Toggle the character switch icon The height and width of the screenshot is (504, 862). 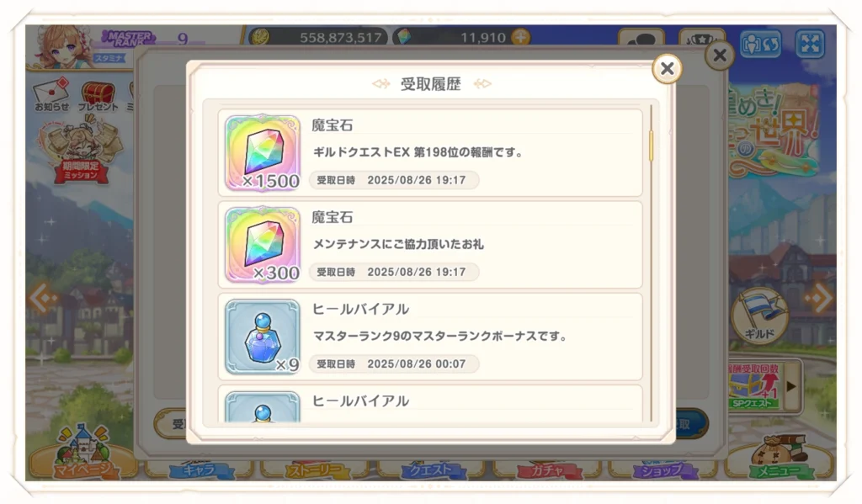pos(761,44)
